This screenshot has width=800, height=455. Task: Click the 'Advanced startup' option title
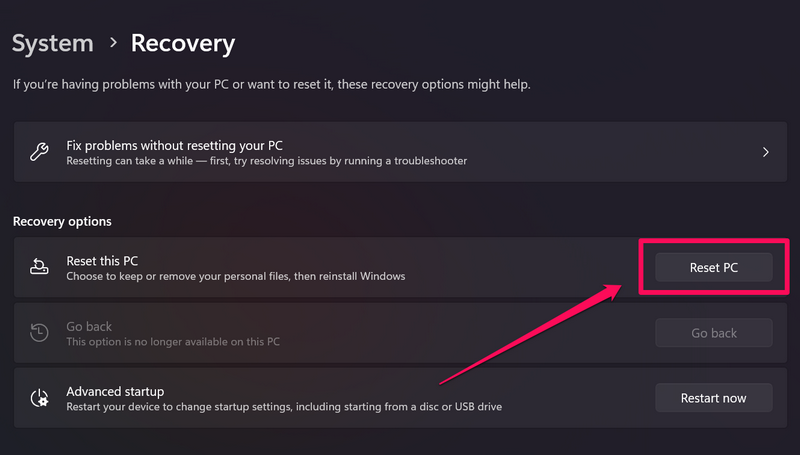click(x=115, y=391)
